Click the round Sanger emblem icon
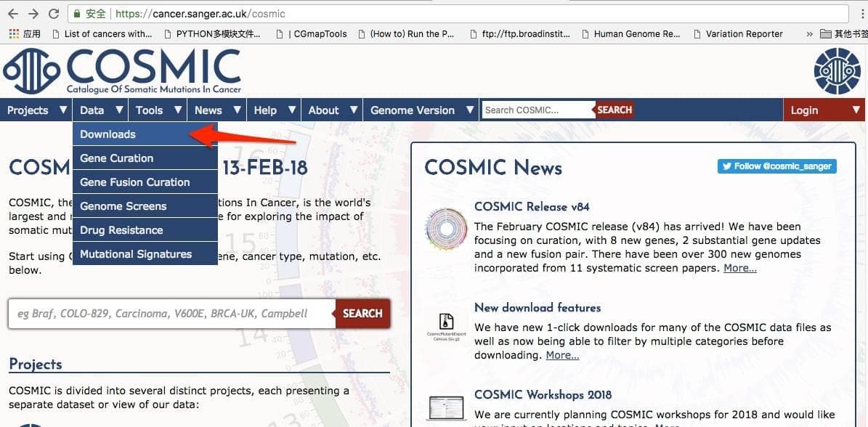The image size is (868, 427). [x=837, y=70]
